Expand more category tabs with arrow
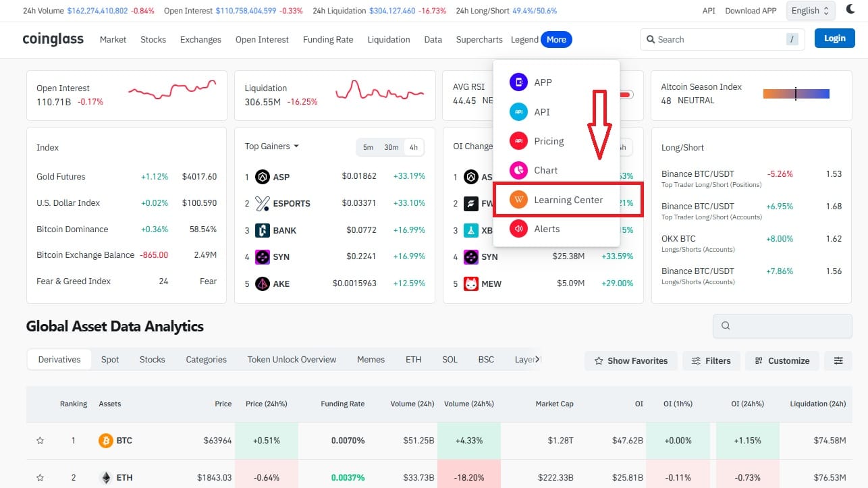This screenshot has height=488, width=868. 537,360
